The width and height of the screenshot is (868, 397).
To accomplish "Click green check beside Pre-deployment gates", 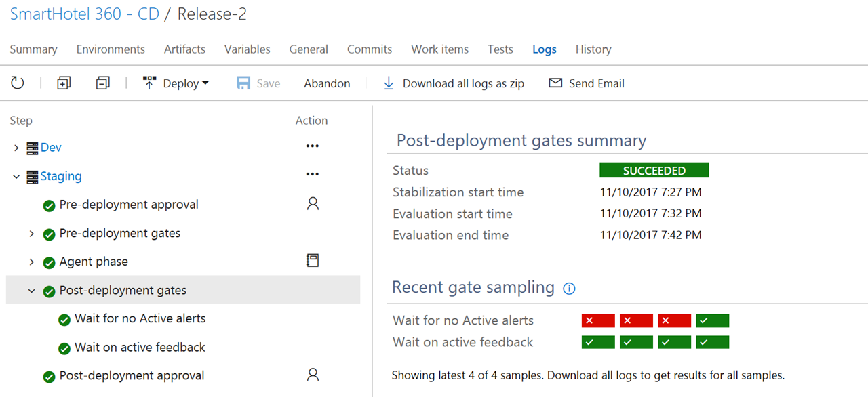I will 49,234.
